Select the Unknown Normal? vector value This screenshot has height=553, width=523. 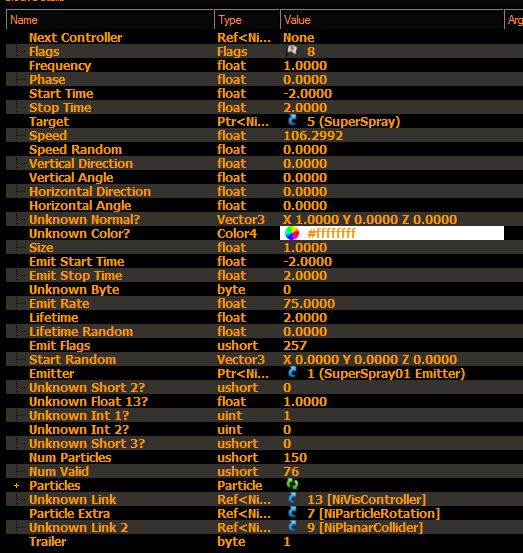tap(370, 219)
